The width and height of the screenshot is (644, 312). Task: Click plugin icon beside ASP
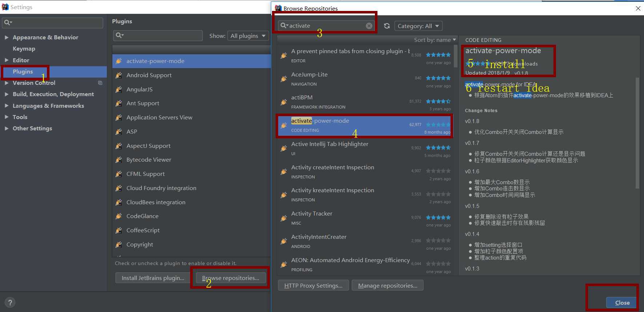pos(119,132)
